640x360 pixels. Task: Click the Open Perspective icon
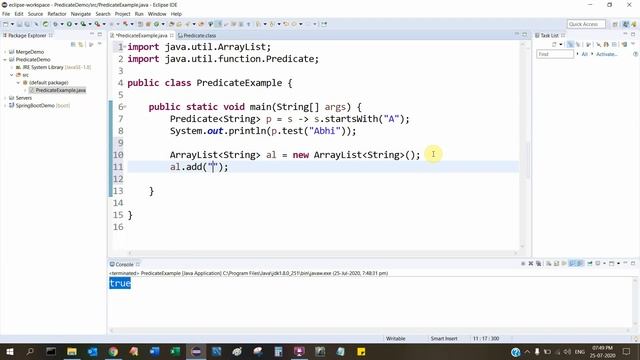[x=615, y=24]
